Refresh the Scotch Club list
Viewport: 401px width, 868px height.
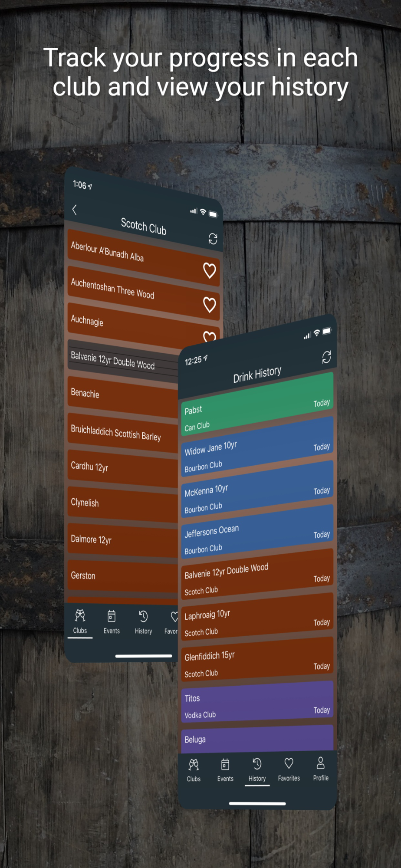(x=213, y=238)
